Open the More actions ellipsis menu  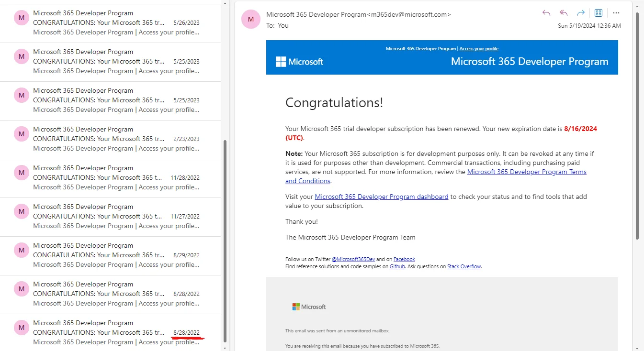pyautogui.click(x=616, y=13)
